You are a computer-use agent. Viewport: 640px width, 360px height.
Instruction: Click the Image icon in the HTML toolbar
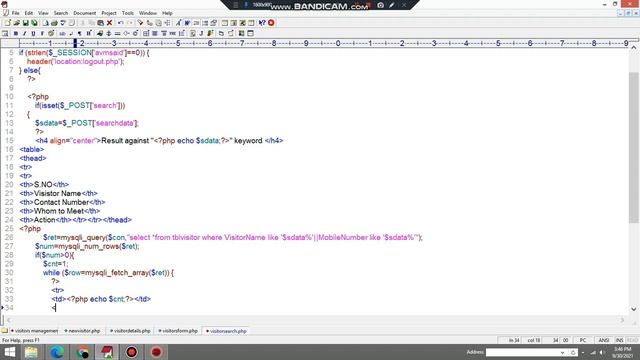pyautogui.click(x=100, y=33)
